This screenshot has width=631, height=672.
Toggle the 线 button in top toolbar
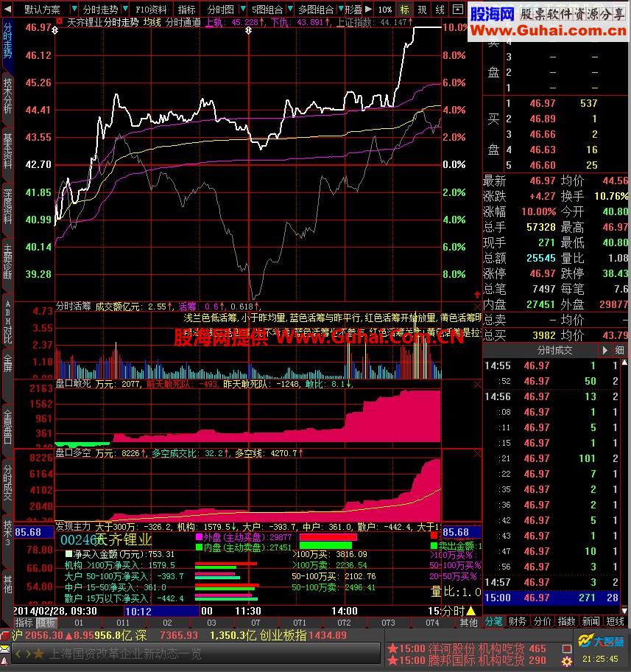coord(440,9)
